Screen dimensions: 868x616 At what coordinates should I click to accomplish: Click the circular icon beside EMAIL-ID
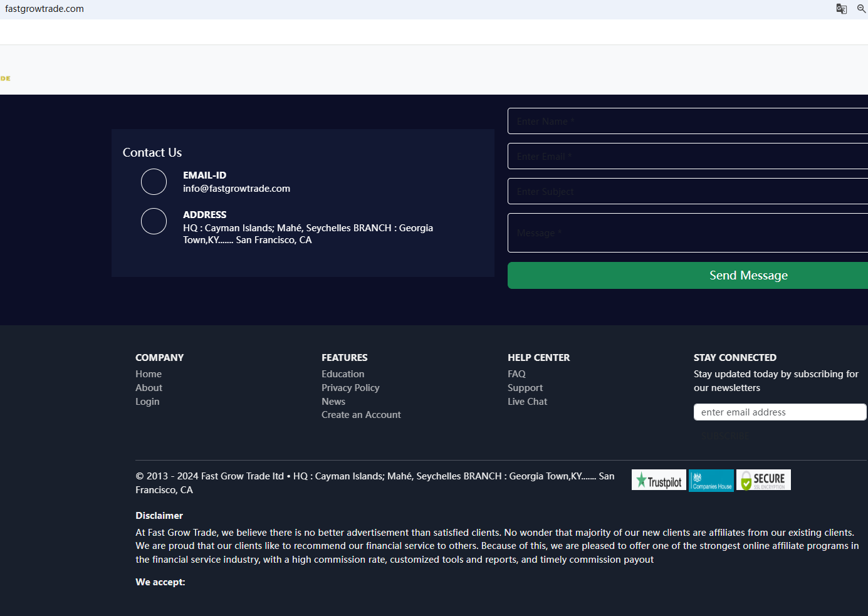click(154, 182)
